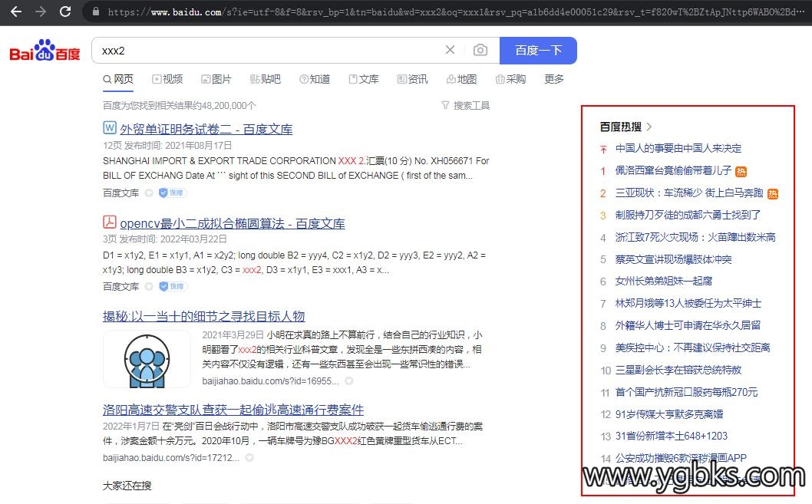Expand the 更多 menu
This screenshot has height=504, width=812.
553,79
